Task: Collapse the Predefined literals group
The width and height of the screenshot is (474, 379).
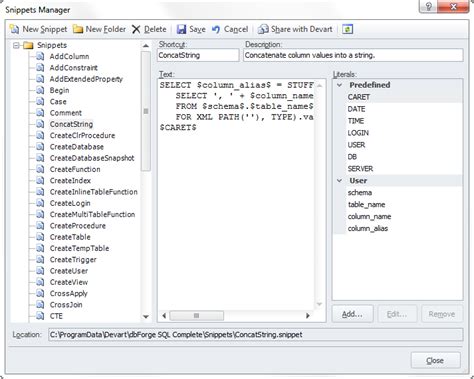Action: point(339,85)
